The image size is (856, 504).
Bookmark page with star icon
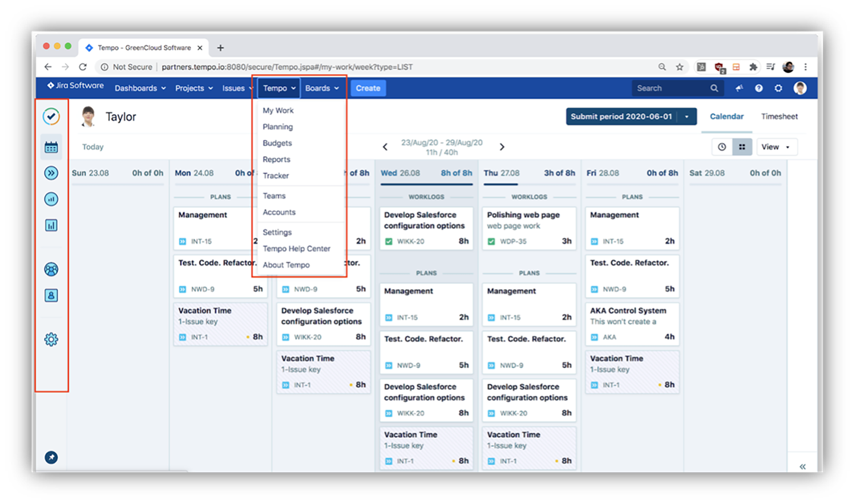click(680, 67)
